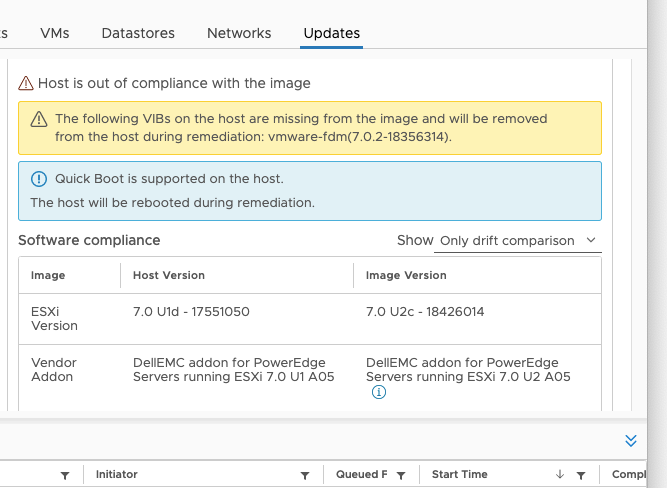Click the Start Time sort arrow
This screenshot has width=667, height=488.
(560, 474)
